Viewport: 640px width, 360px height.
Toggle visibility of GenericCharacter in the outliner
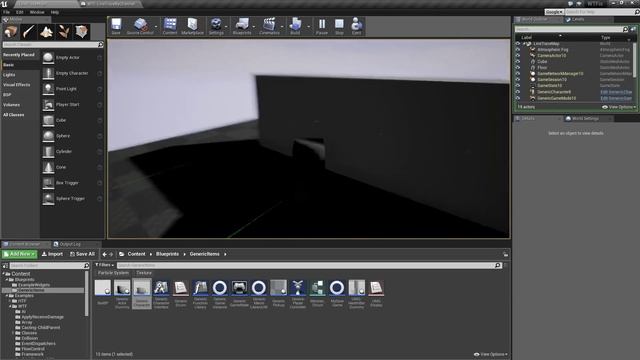[518, 92]
